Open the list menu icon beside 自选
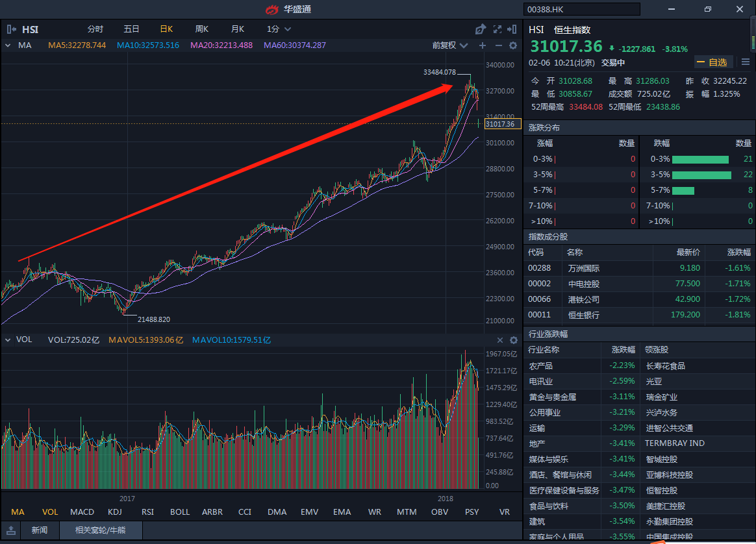Screen dimensions: 756x544 coord(746,62)
